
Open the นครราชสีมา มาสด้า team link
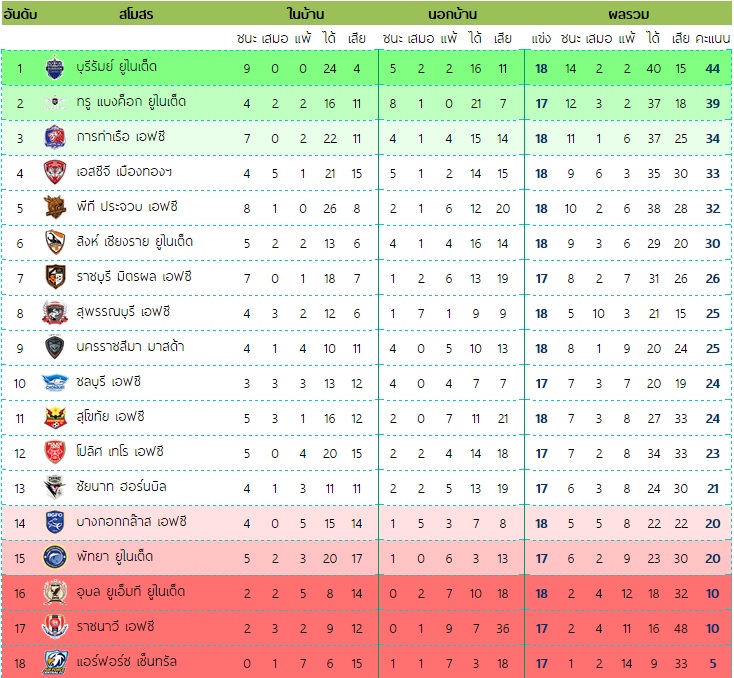pyautogui.click(x=130, y=347)
